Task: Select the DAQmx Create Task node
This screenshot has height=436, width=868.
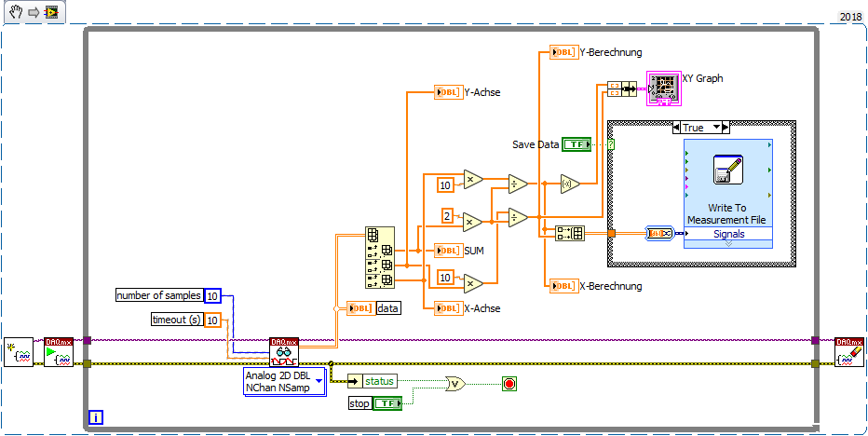Action: [x=19, y=352]
